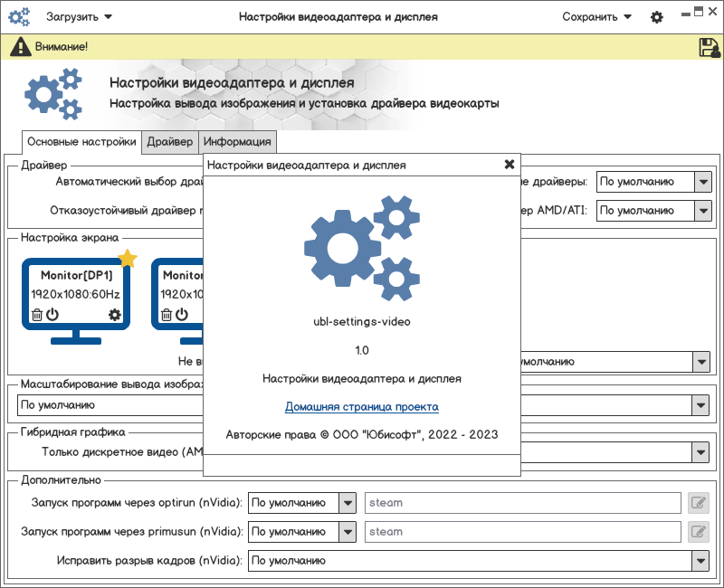Click the Авторские права copyright line
The height and width of the screenshot is (588, 724).
coord(361,435)
